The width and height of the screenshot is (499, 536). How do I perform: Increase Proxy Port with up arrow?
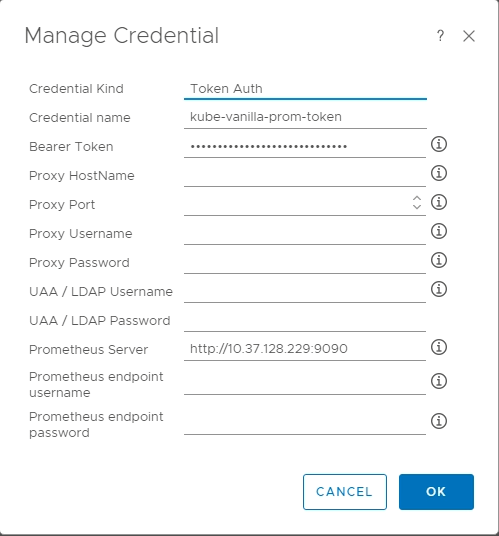point(417,198)
